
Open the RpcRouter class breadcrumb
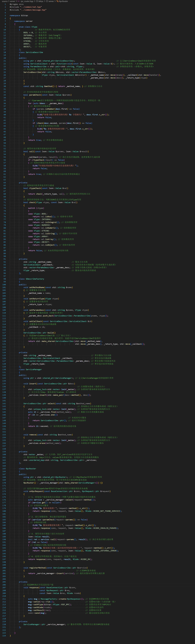pyautogui.click(x=64, y=1)
